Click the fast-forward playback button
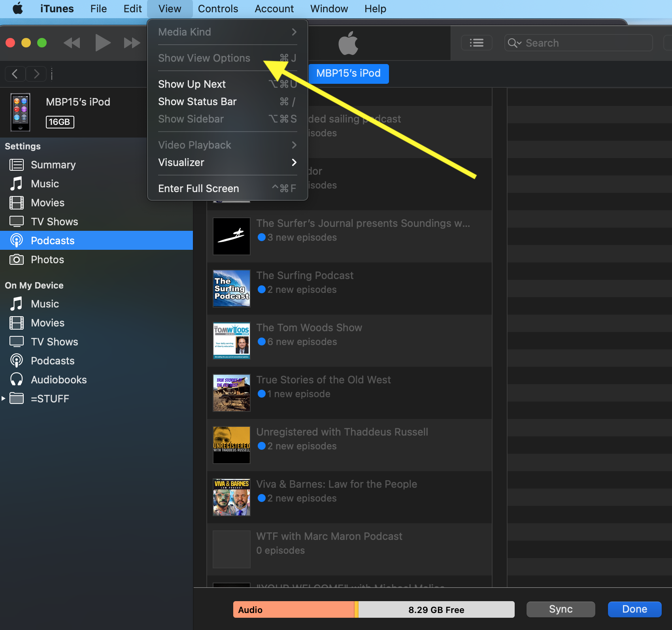The width and height of the screenshot is (672, 630). click(x=132, y=43)
